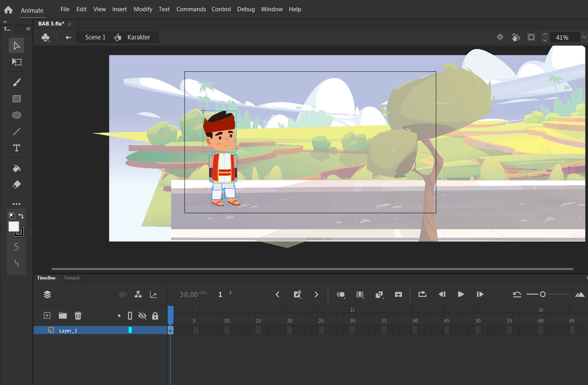588x385 pixels.
Task: Delete layer with the trash icon
Action: pos(78,315)
